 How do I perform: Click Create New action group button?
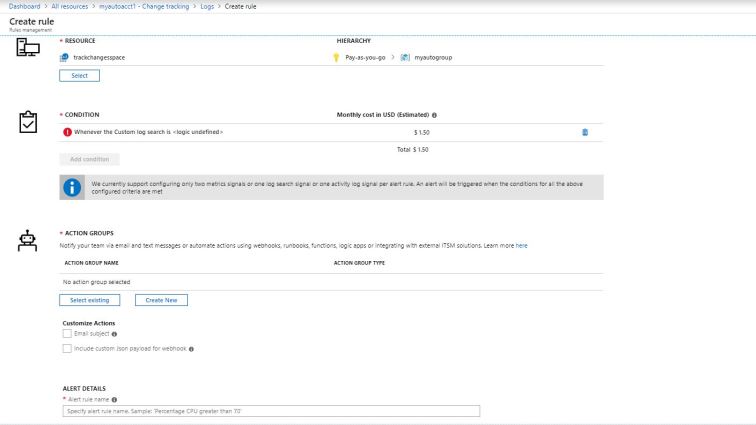click(161, 300)
